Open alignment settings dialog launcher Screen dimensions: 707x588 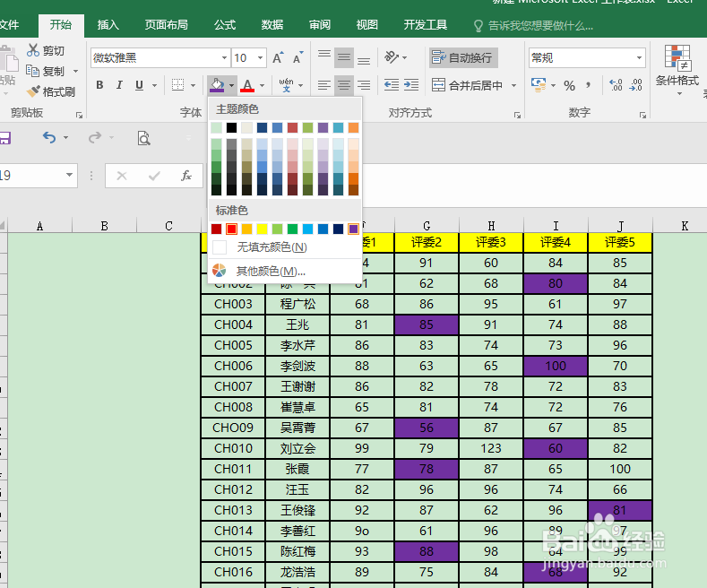coord(517,116)
